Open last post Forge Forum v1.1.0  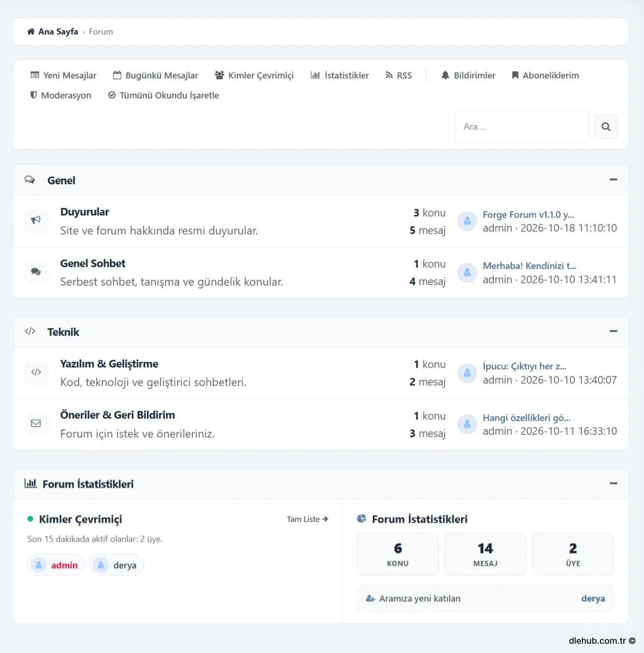529,214
